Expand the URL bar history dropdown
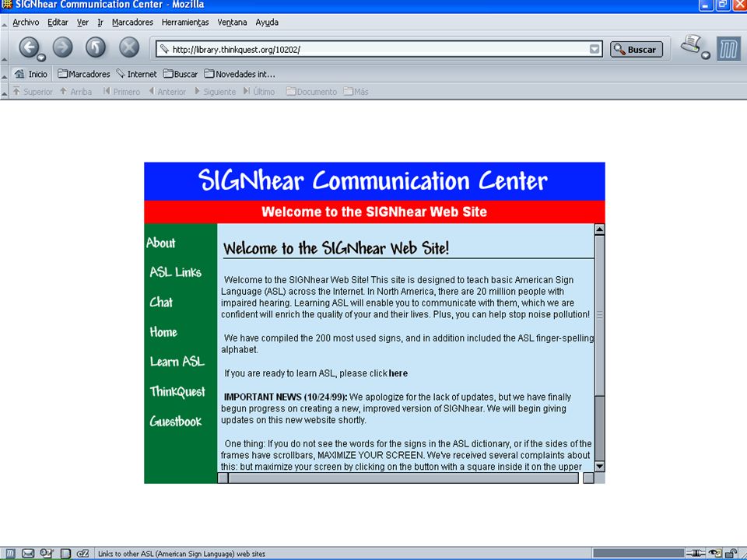The width and height of the screenshot is (747, 560). tap(594, 49)
